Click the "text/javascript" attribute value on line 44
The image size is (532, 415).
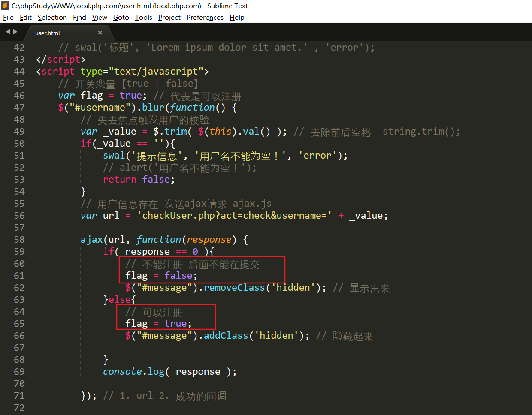pyautogui.click(x=156, y=72)
